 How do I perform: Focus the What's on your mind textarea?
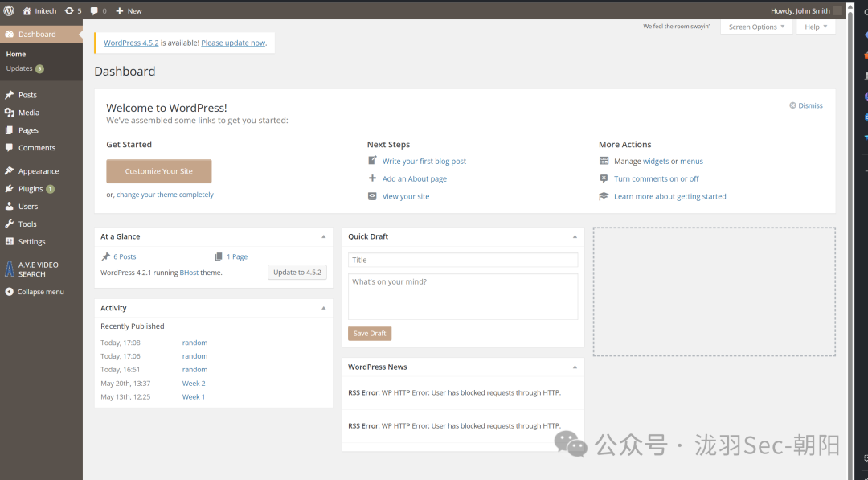pyautogui.click(x=463, y=296)
